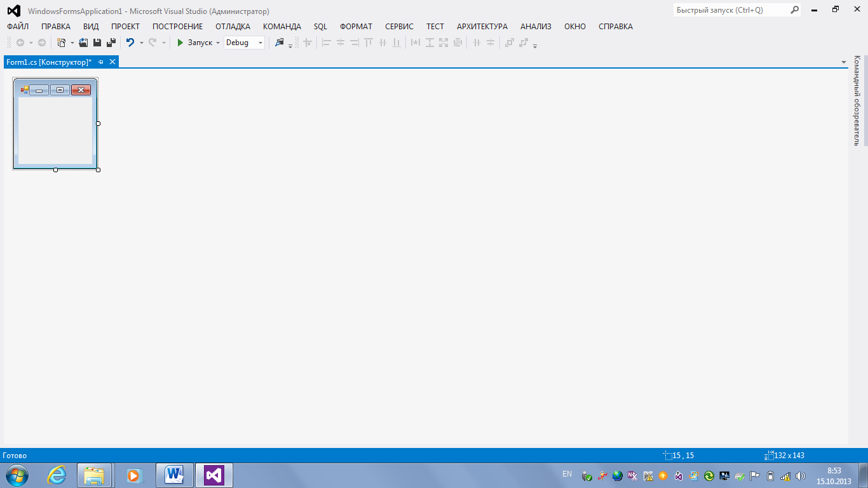This screenshot has width=868, height=488.
Task: Open the КОМАНДА menu
Action: coord(282,27)
